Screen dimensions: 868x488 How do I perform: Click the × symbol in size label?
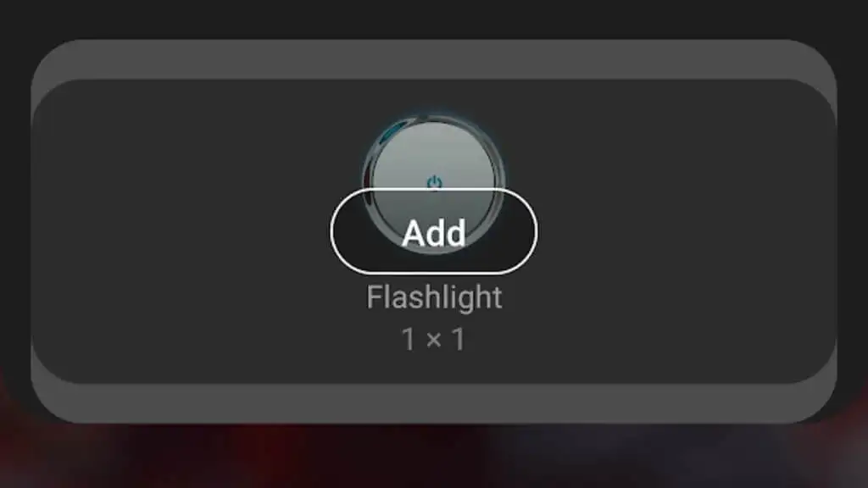(434, 339)
